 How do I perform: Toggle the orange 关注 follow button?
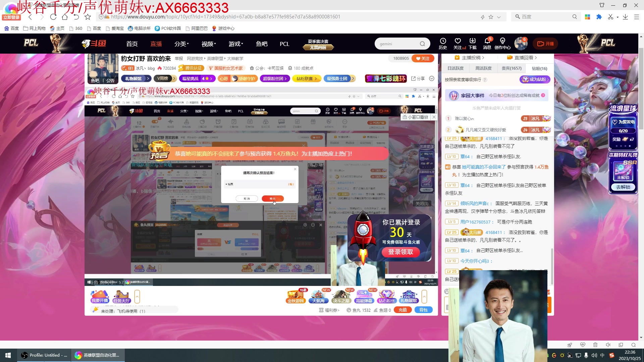click(x=423, y=58)
